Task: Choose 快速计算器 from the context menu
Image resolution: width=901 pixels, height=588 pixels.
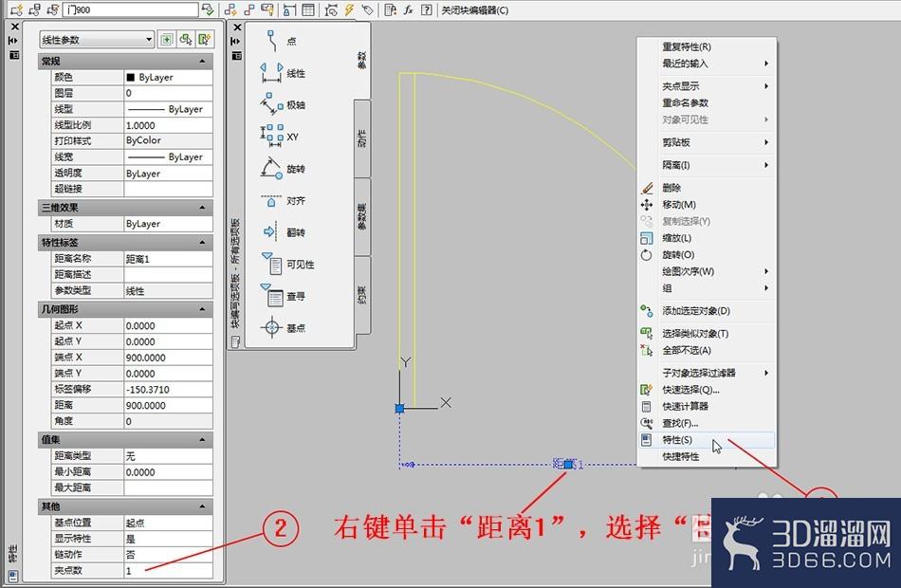Action: 707,406
